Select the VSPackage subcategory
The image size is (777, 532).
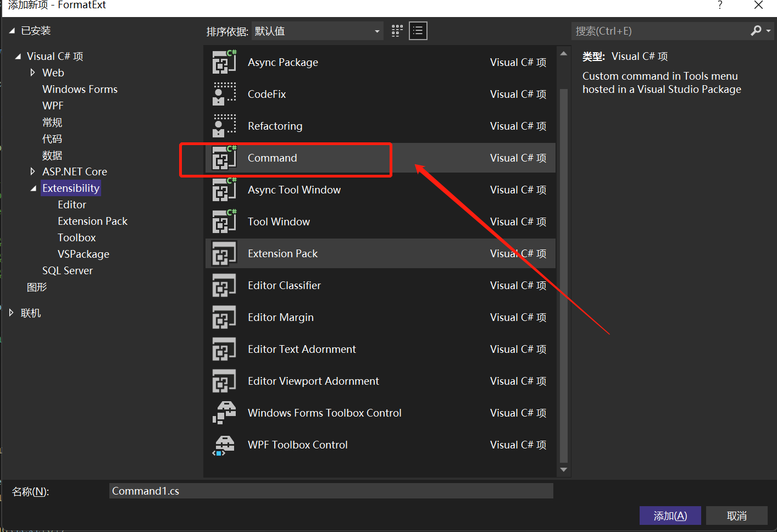pyautogui.click(x=84, y=254)
